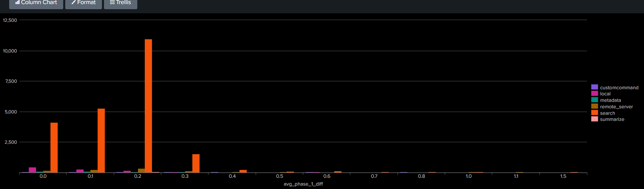The width and height of the screenshot is (644, 189).
Task: Click the brown remote_server bar at 0.2
Action: point(141,171)
